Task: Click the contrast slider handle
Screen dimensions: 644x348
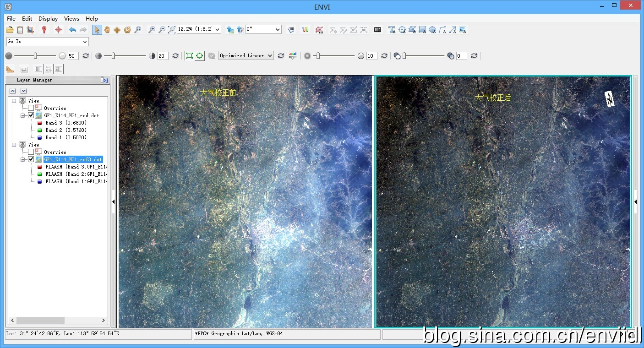Action: (113, 56)
